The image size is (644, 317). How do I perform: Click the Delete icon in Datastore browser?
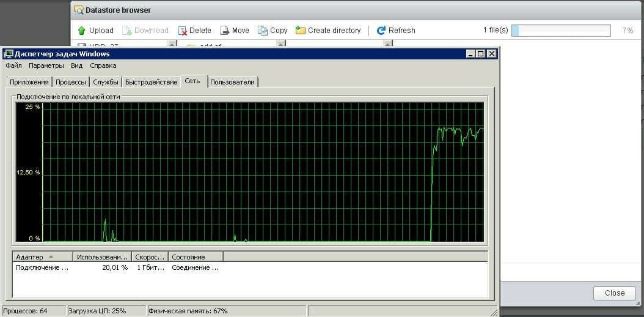(x=182, y=31)
